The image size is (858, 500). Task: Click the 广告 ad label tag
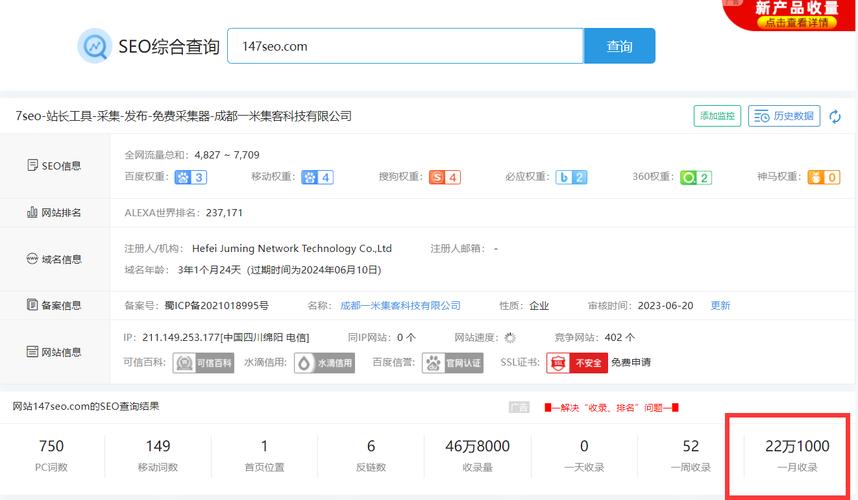(519, 407)
